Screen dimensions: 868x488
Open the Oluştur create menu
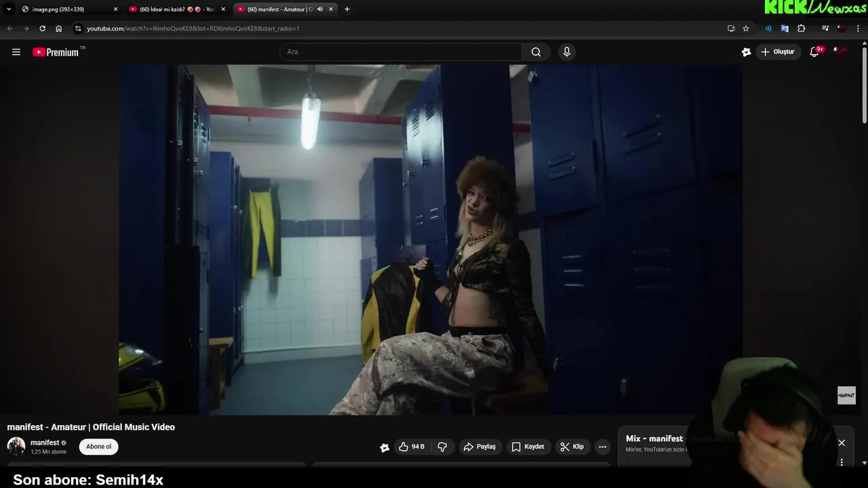tap(777, 52)
